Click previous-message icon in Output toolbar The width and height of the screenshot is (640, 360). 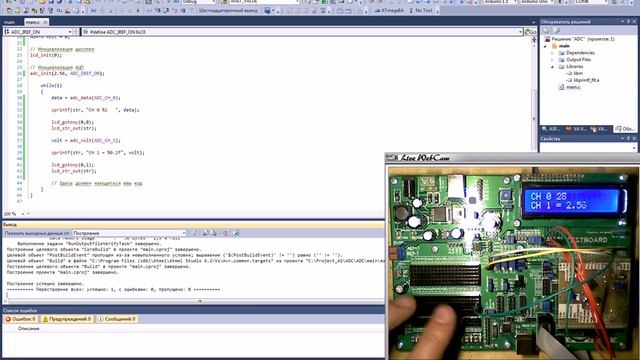pyautogui.click(x=205, y=233)
